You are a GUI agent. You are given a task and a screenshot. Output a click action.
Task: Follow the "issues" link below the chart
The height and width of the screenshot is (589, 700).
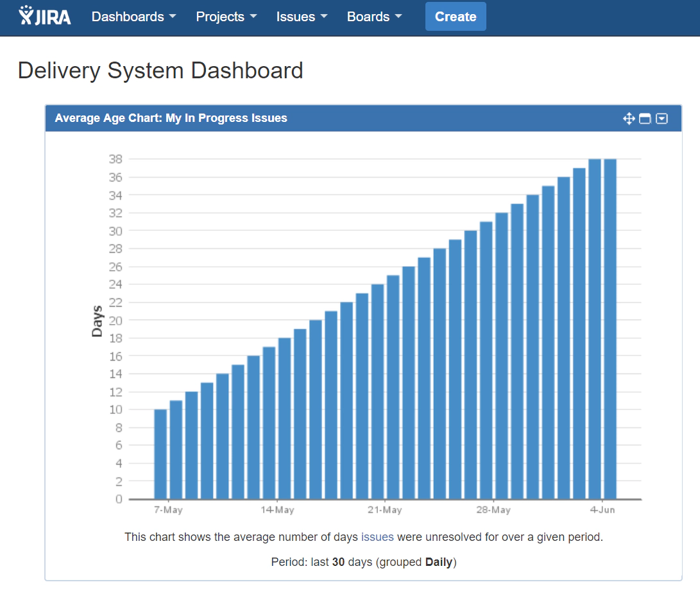[x=377, y=537]
